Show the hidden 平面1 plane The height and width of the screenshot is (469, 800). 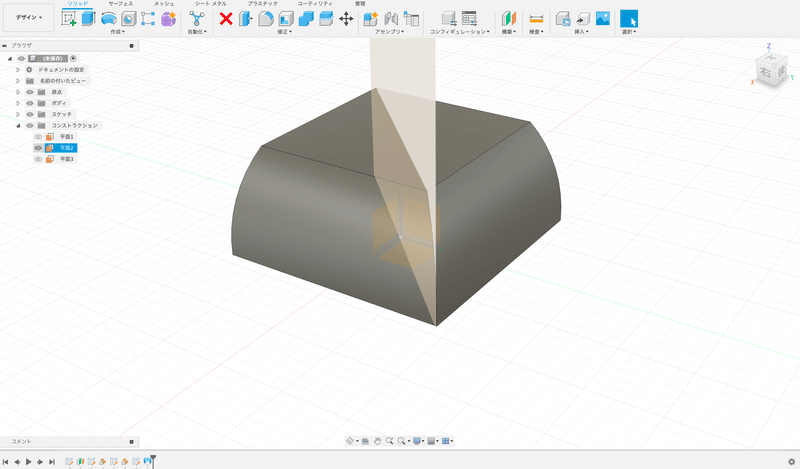coord(38,137)
